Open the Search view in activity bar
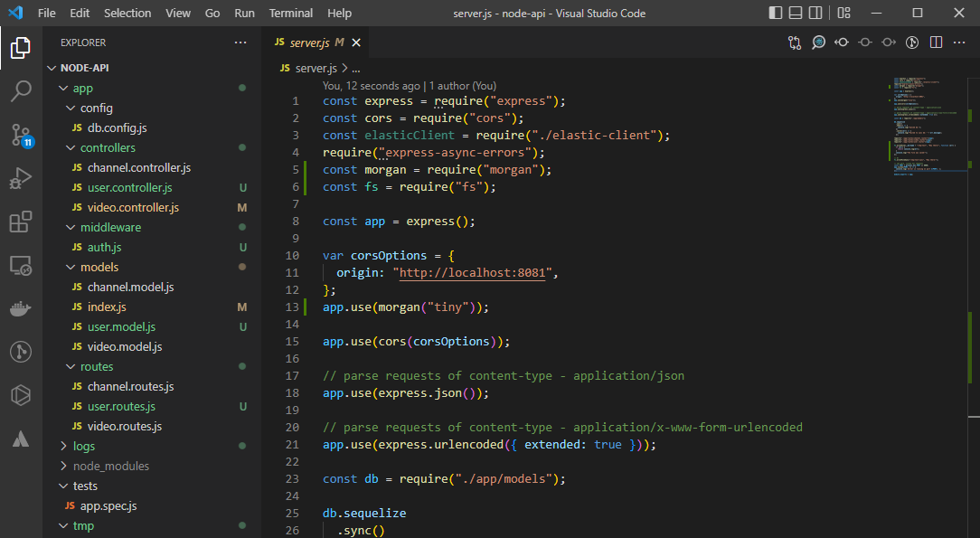Viewport: 980px width, 538px height. (x=21, y=91)
